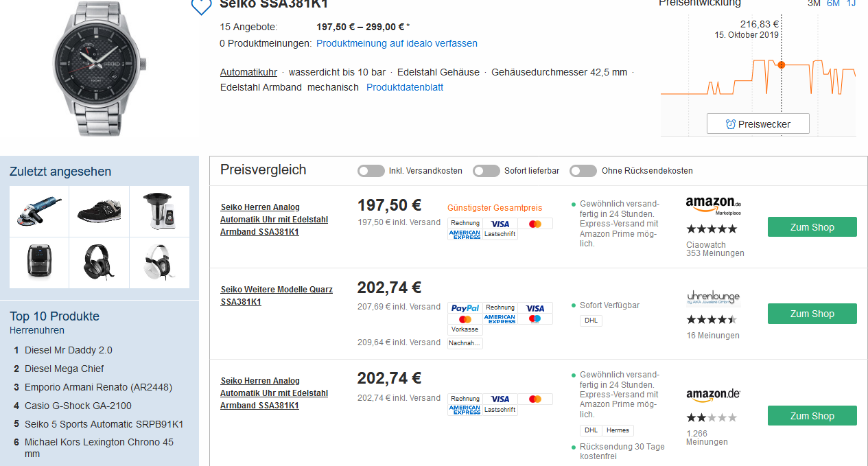The width and height of the screenshot is (868, 466).
Task: Click the Preiswecker button
Action: [758, 124]
